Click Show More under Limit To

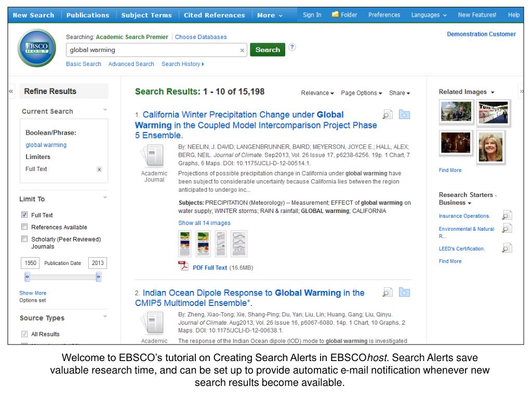point(33,293)
